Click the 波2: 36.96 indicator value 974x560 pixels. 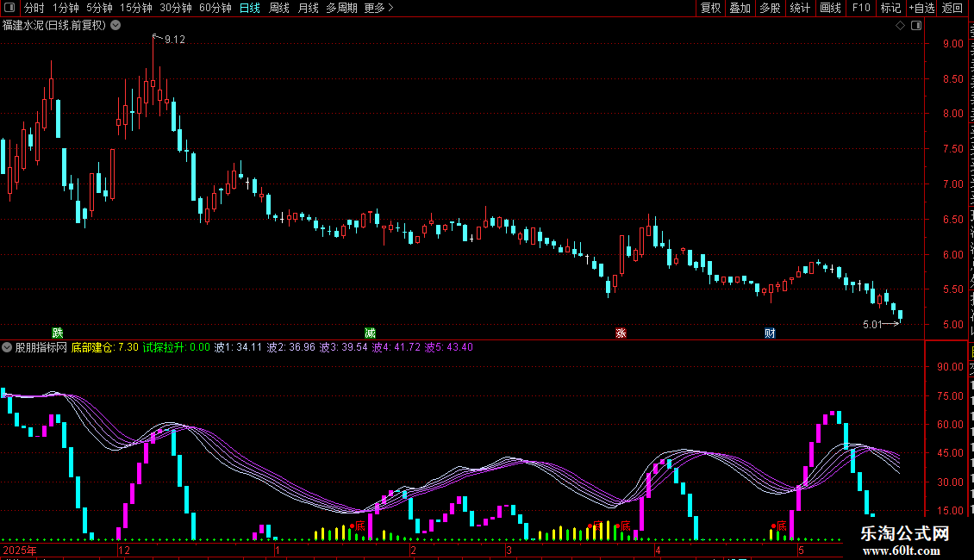[290, 348]
